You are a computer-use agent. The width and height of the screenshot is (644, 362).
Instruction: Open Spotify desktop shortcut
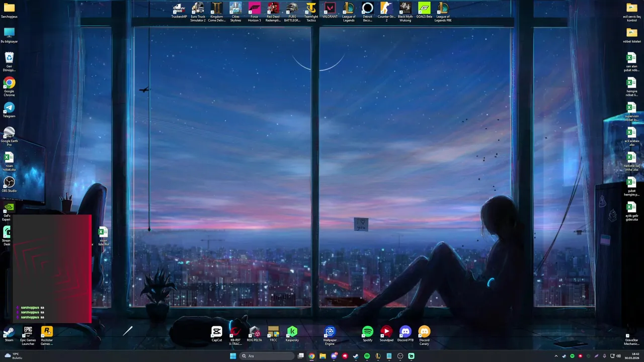368,334
